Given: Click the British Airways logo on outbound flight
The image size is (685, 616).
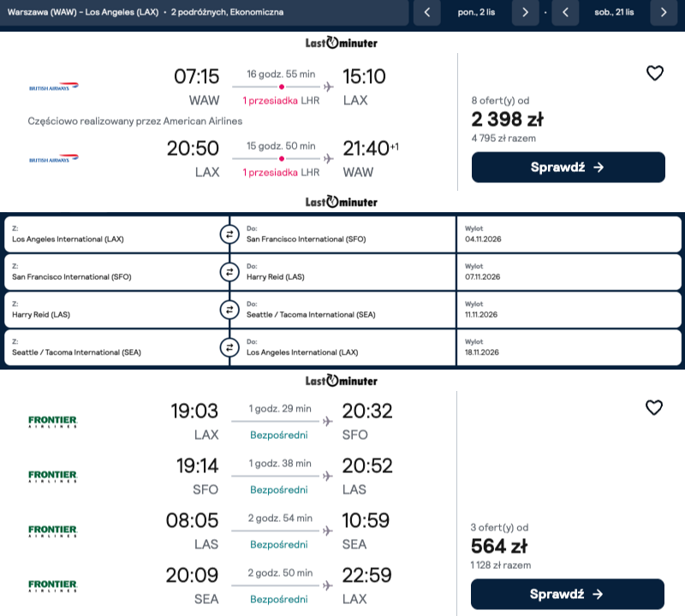Looking at the screenshot, I should 53,86.
